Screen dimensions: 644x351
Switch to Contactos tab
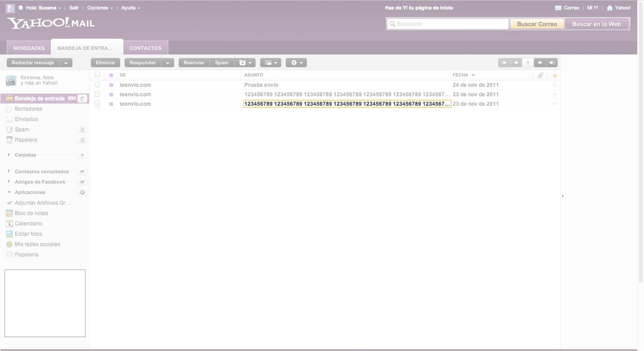pyautogui.click(x=145, y=48)
